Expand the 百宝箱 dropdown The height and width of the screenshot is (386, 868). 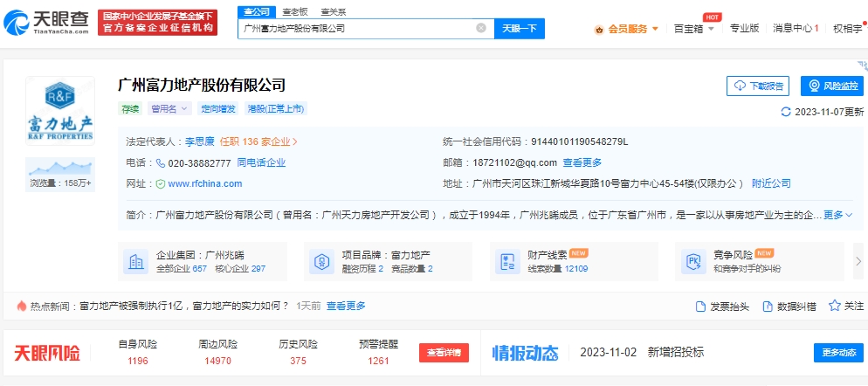[693, 29]
